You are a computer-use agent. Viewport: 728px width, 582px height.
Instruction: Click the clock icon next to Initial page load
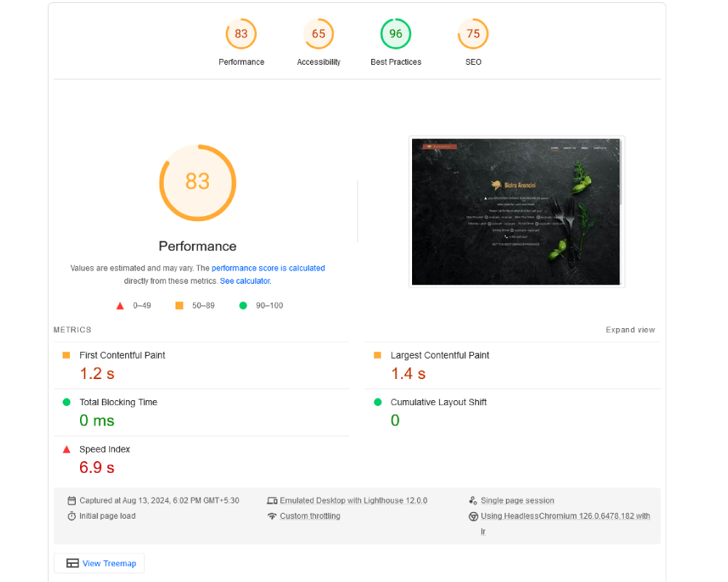[x=71, y=516]
